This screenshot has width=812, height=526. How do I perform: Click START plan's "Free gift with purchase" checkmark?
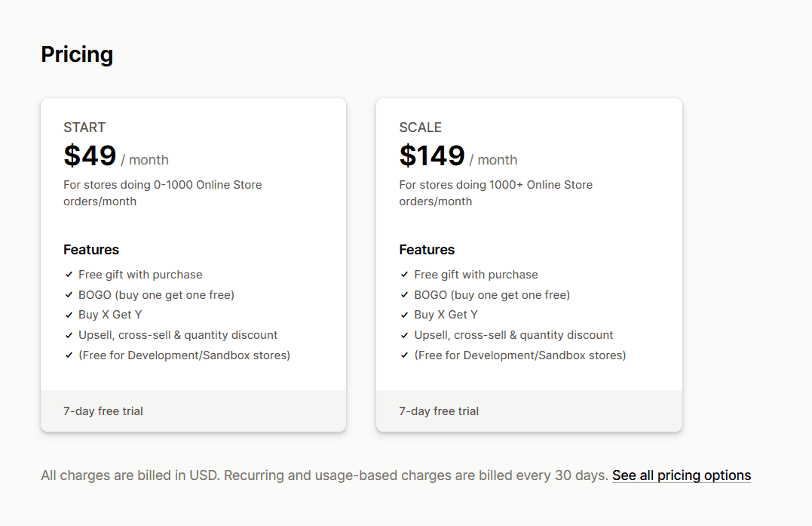coord(69,275)
